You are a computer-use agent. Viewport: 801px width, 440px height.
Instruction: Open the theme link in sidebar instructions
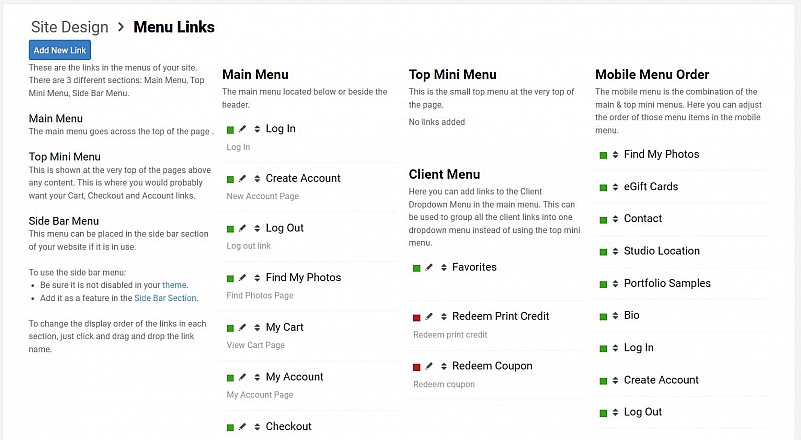coord(174,285)
